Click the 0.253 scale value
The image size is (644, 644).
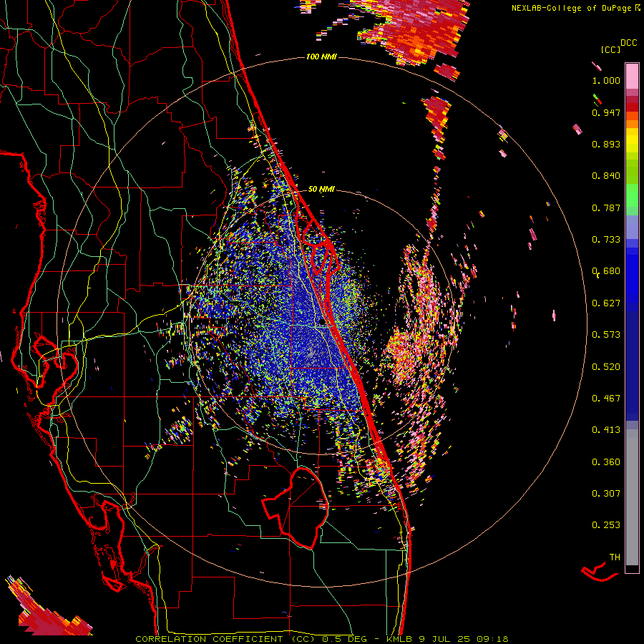tap(606, 525)
